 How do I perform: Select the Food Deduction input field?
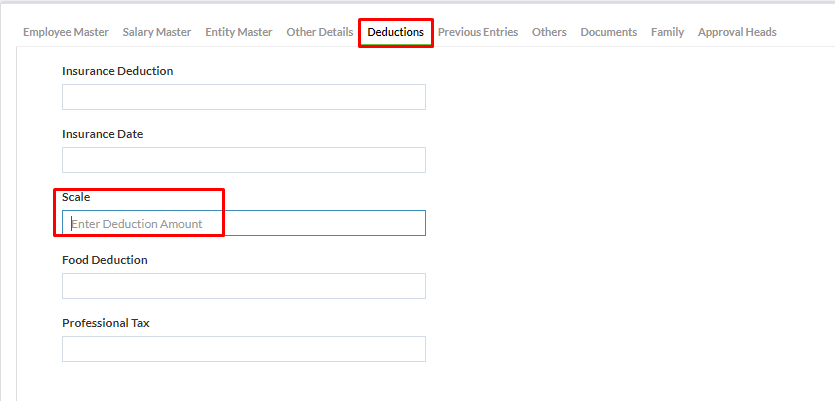244,286
